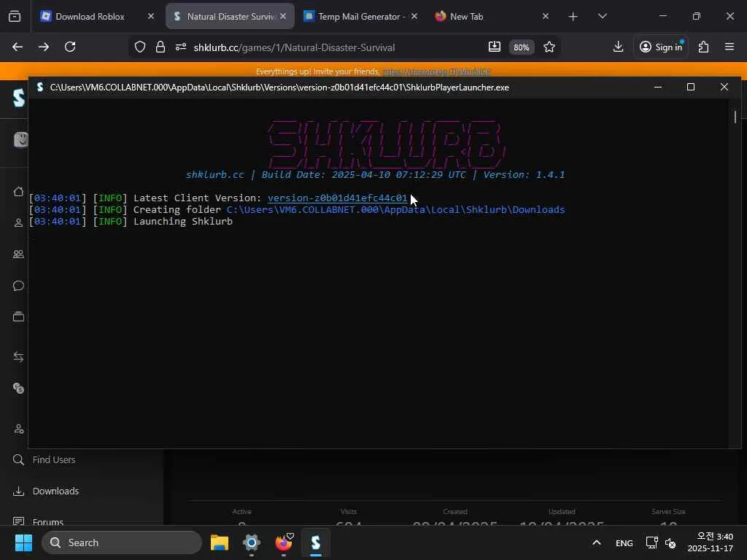Open Trades arrows icon in sidebar
Image resolution: width=747 pixels, height=560 pixels.
[18, 357]
